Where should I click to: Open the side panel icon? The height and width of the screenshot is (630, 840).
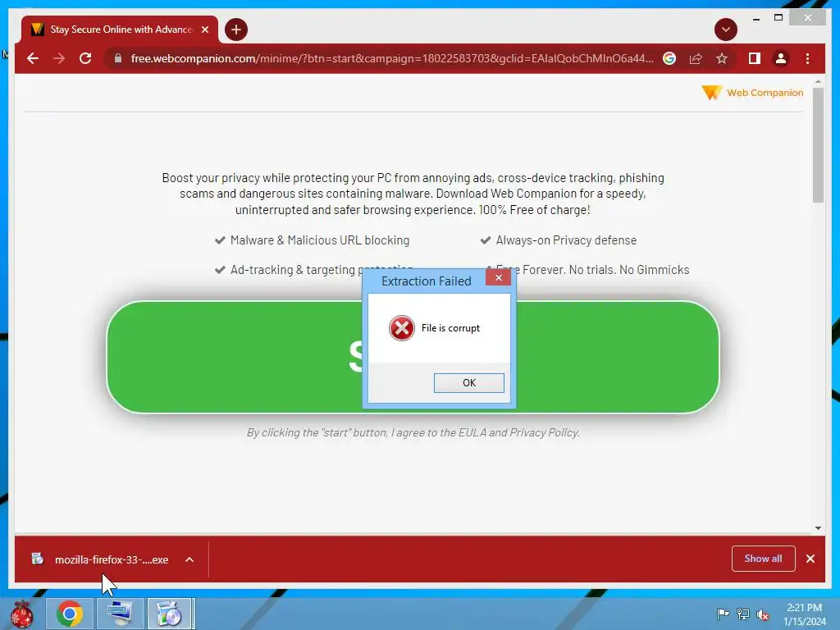point(755,58)
